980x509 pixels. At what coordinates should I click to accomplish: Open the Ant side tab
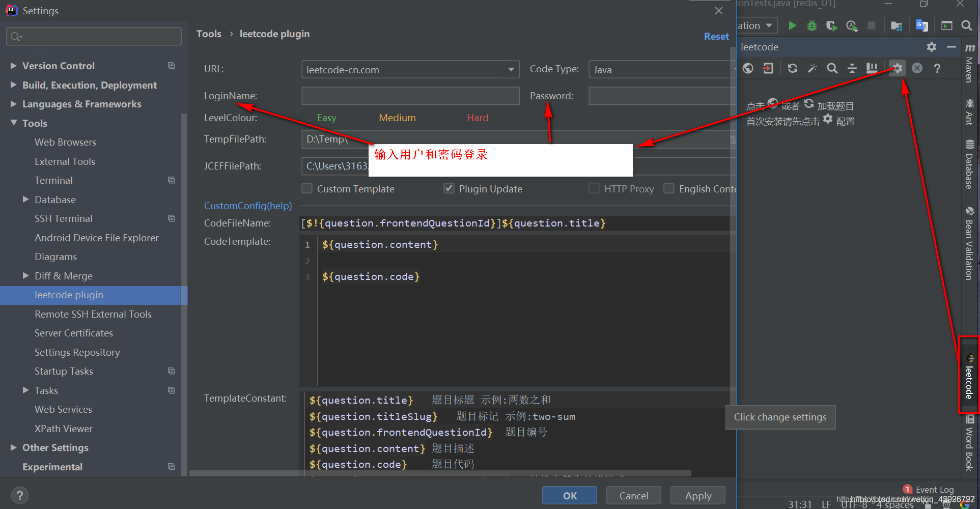(969, 111)
